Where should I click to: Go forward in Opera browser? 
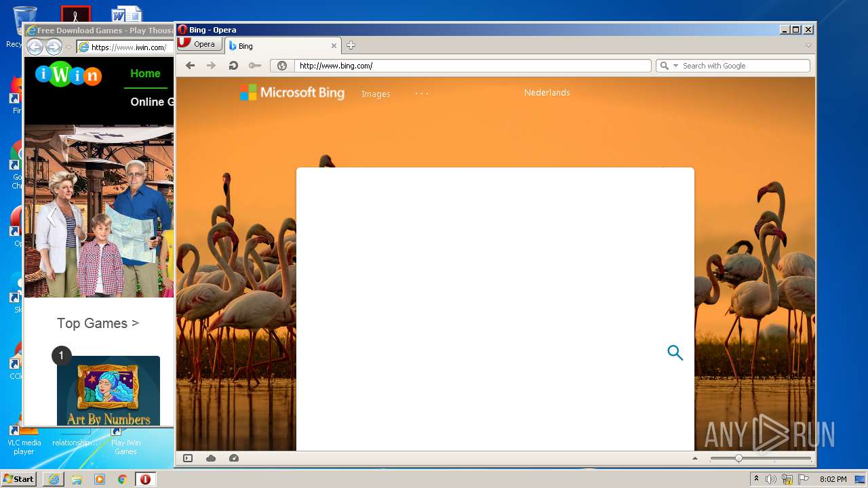click(x=212, y=66)
